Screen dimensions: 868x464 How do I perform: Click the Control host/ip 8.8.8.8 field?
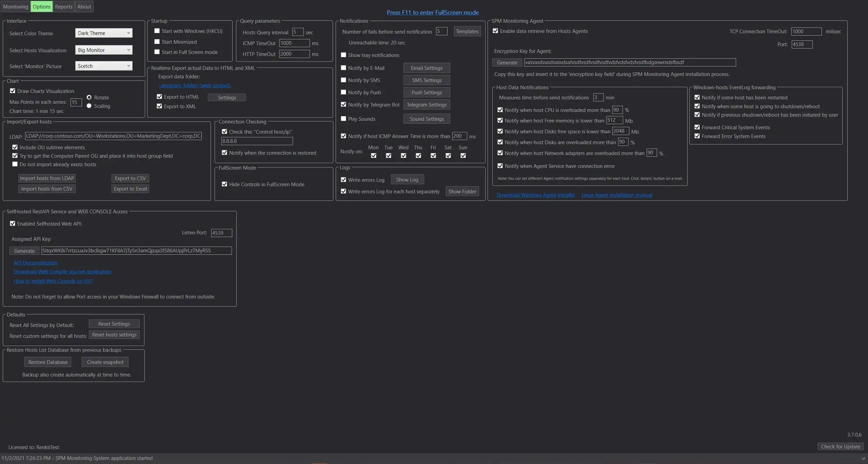point(257,141)
